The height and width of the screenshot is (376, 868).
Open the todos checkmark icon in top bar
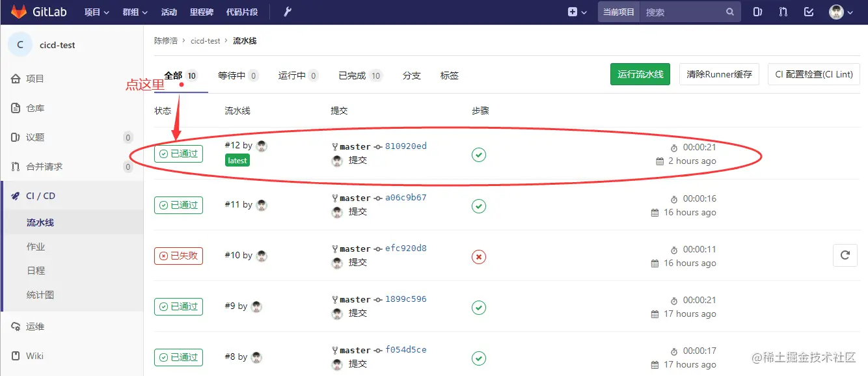pos(809,12)
